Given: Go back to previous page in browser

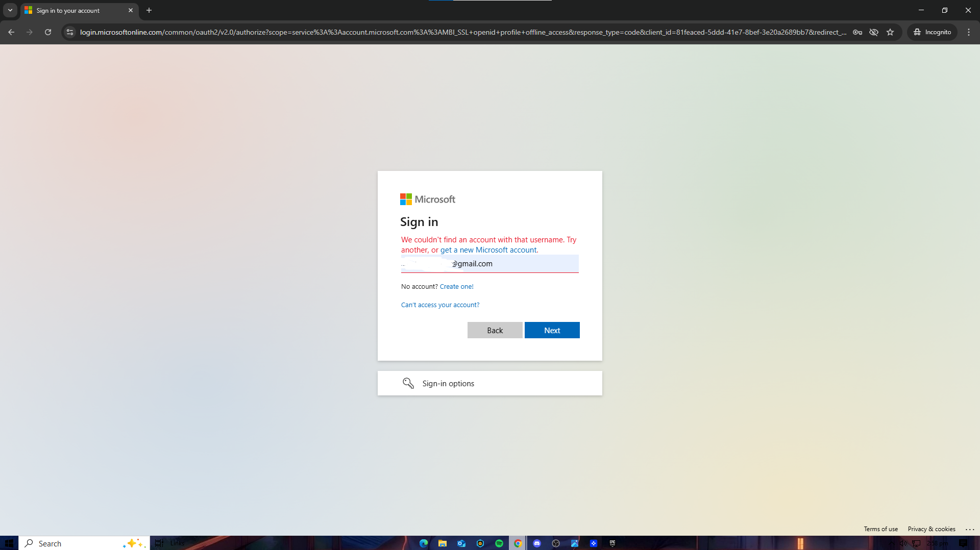Looking at the screenshot, I should point(11,32).
